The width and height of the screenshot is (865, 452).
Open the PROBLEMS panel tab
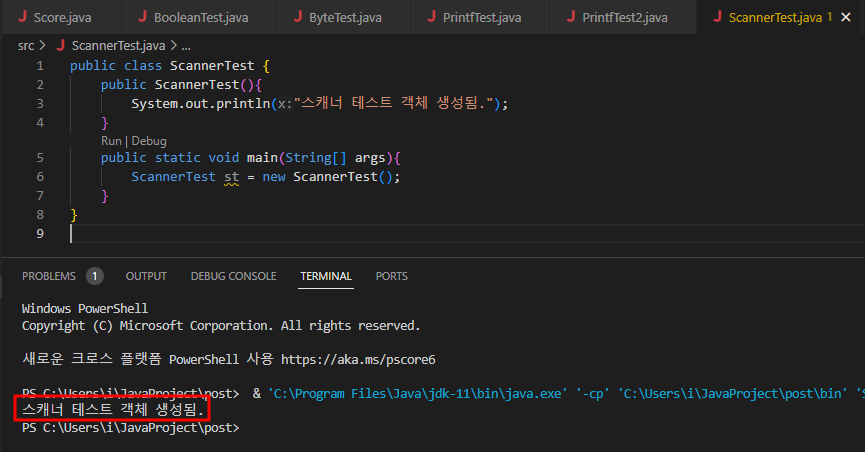point(49,276)
